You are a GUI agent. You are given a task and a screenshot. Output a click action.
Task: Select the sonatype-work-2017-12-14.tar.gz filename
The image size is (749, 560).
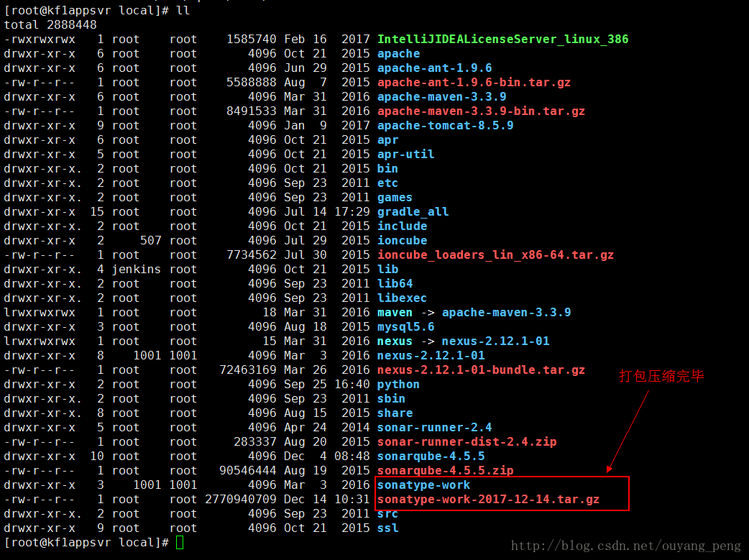pyautogui.click(x=488, y=500)
